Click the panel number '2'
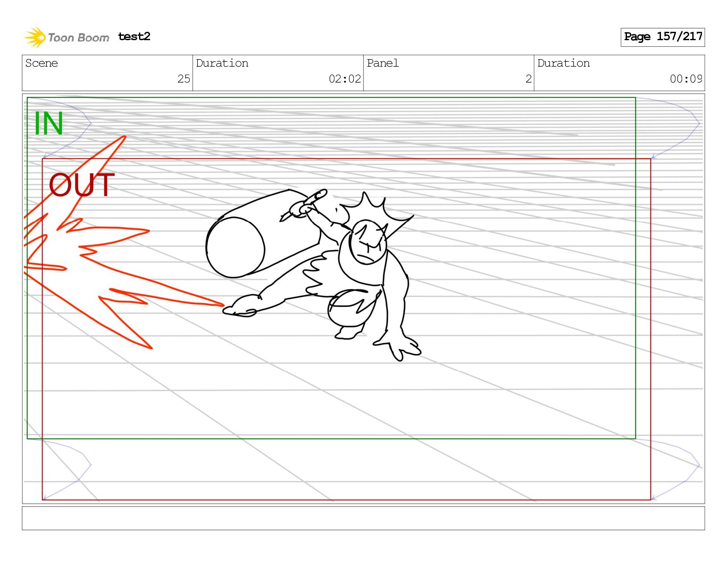Viewport: 728px width, 563px height. click(528, 79)
